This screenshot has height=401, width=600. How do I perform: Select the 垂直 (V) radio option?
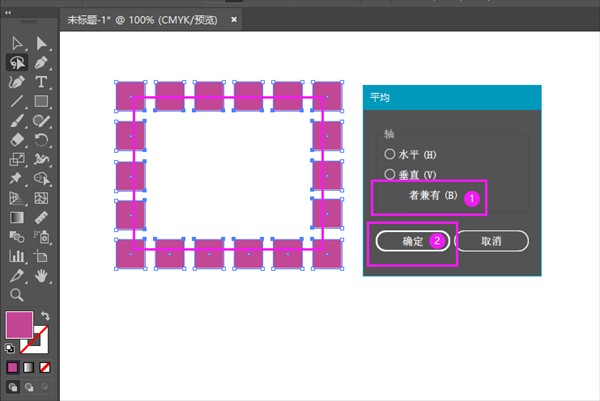click(x=390, y=174)
